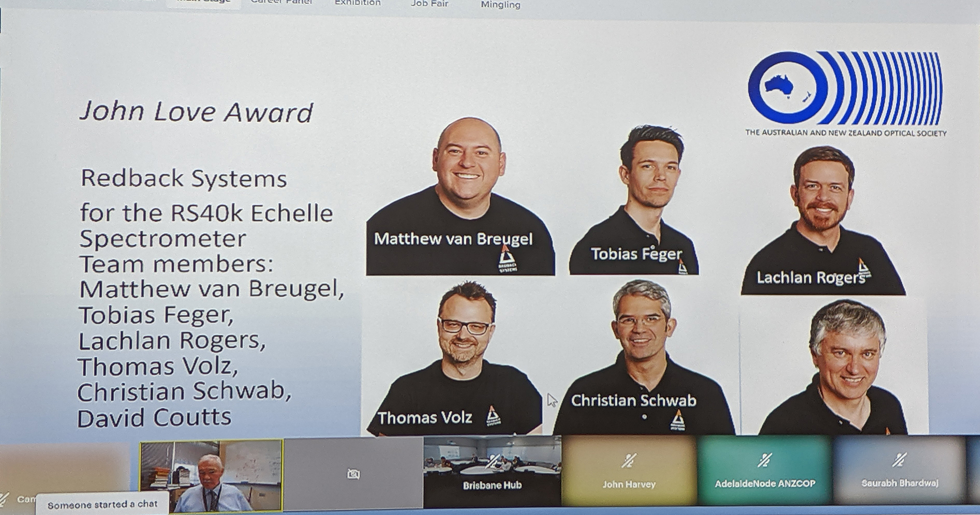This screenshot has width=980, height=515.
Task: Click the 'John Love Award' slide title
Action: pos(197,112)
